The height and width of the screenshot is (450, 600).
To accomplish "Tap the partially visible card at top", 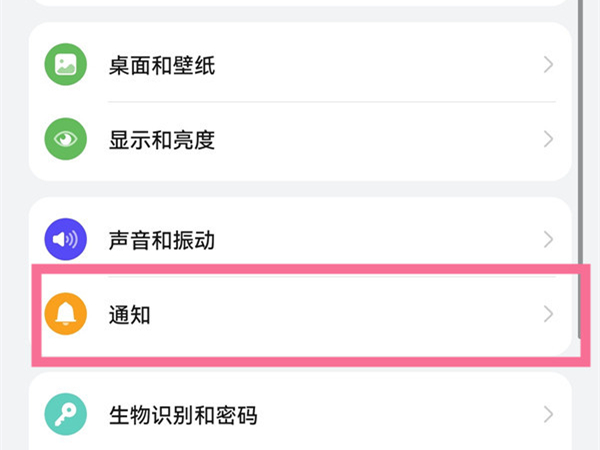I will tap(300, 3).
